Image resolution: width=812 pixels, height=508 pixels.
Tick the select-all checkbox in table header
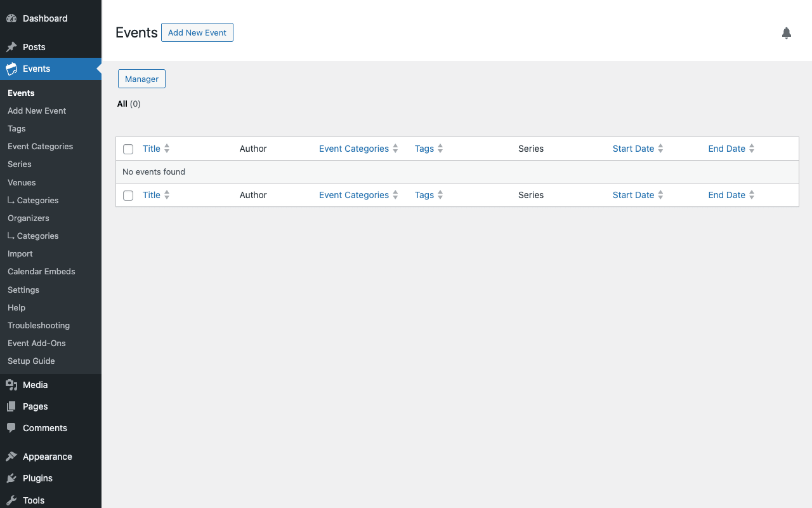click(128, 149)
